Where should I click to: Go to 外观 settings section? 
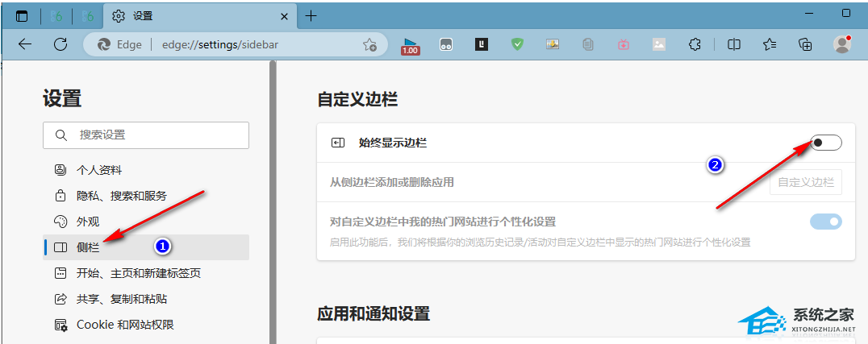click(x=88, y=222)
